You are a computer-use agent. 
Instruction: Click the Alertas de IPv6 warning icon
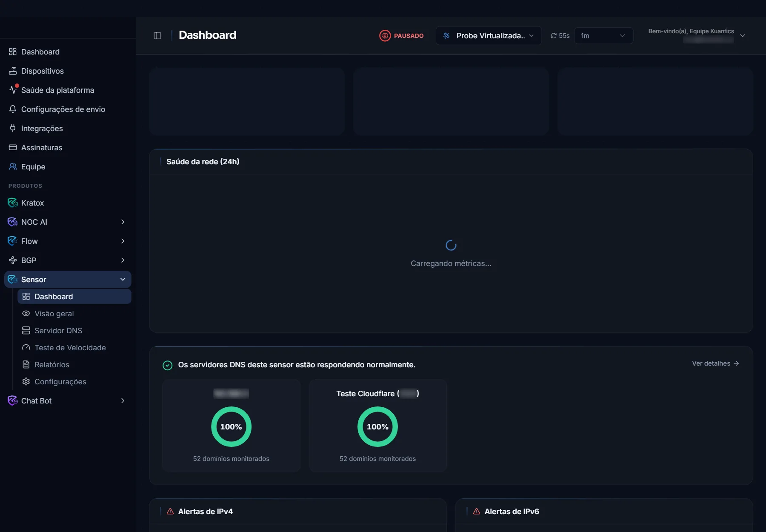[x=477, y=512]
